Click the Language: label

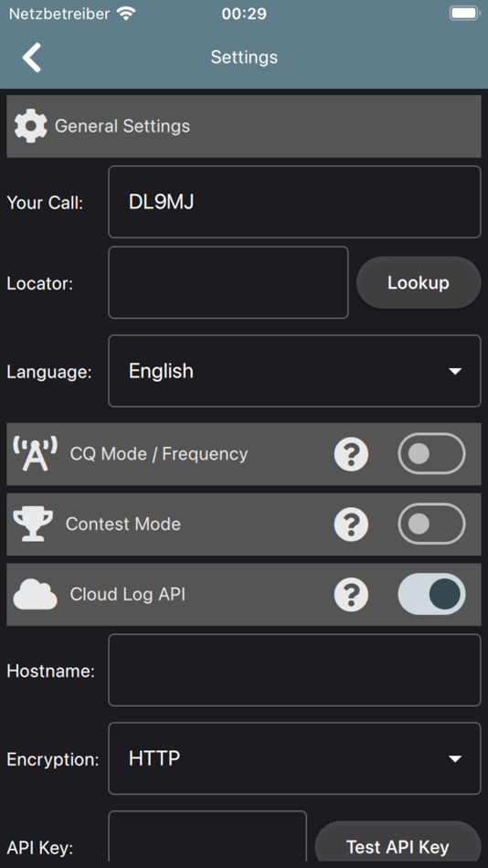coord(49,372)
